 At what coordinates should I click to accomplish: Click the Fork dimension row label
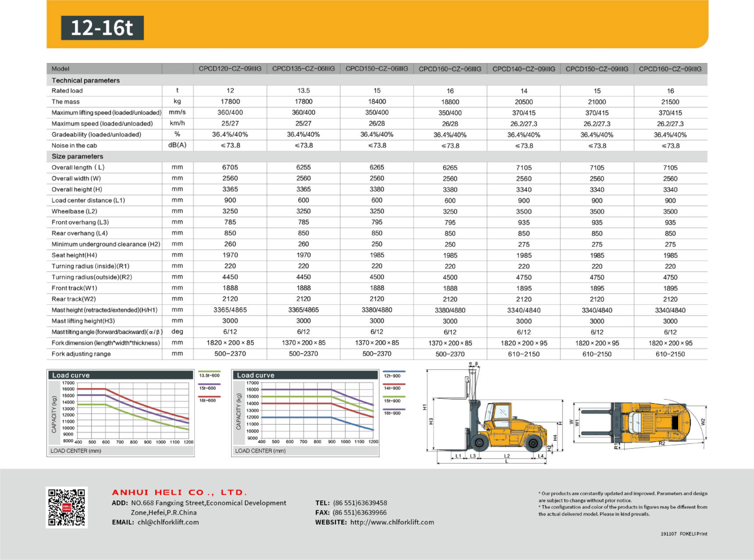(105, 343)
